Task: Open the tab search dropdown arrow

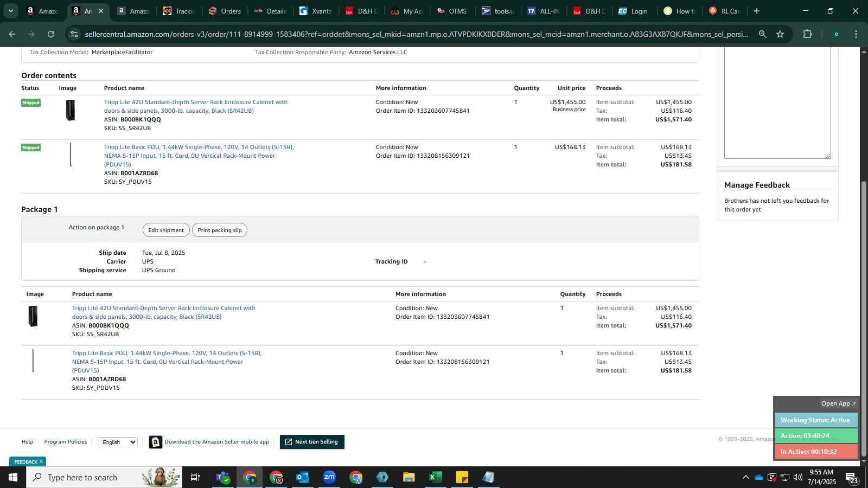Action: (x=10, y=11)
